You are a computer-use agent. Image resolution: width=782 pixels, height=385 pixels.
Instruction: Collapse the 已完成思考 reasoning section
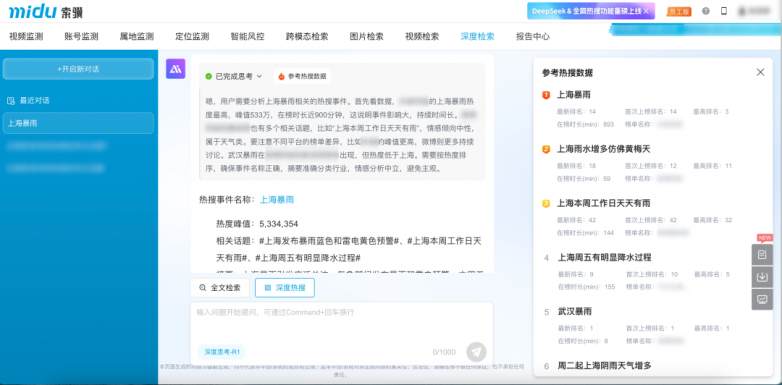click(x=233, y=76)
